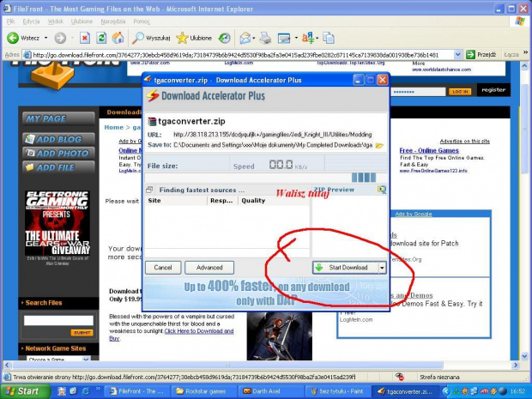Click the Advanced button in DAP
The height and width of the screenshot is (399, 532).
pos(209,268)
